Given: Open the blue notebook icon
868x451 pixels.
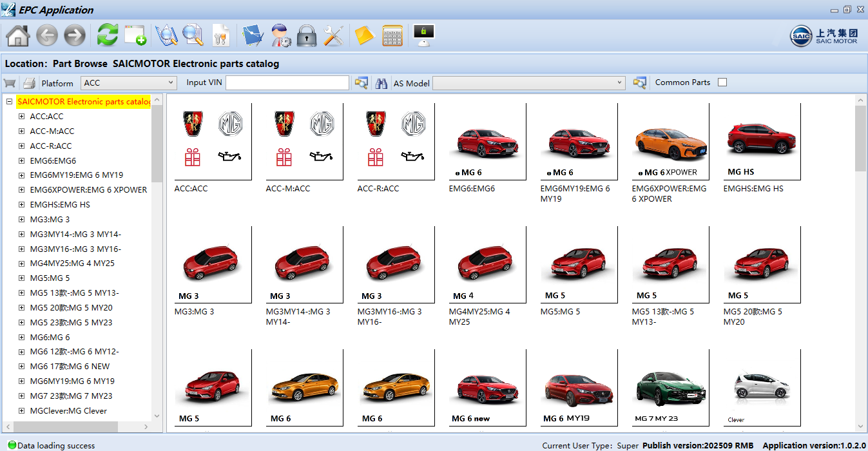Looking at the screenshot, I should point(253,35).
